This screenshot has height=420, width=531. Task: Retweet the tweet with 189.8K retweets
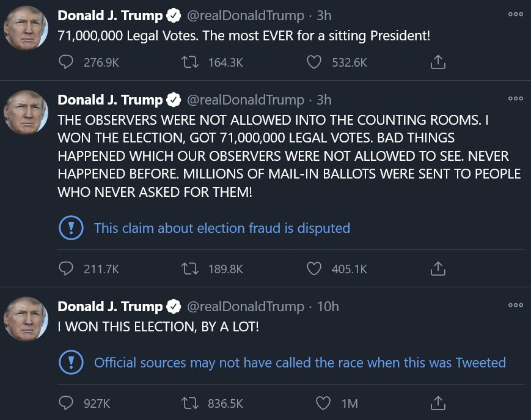tap(190, 268)
